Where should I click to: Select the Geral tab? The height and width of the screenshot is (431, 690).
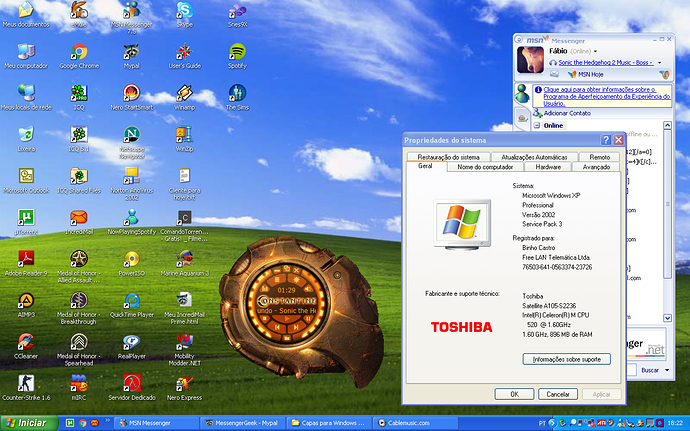coord(425,166)
